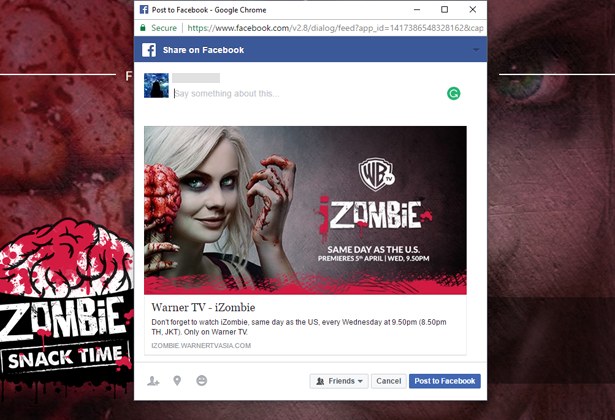This screenshot has width=615, height=420.
Task: Tag friends with the person-plus icon
Action: pos(153,381)
